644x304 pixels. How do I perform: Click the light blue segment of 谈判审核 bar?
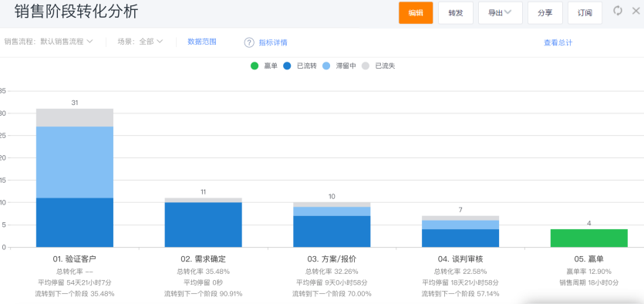(460, 225)
